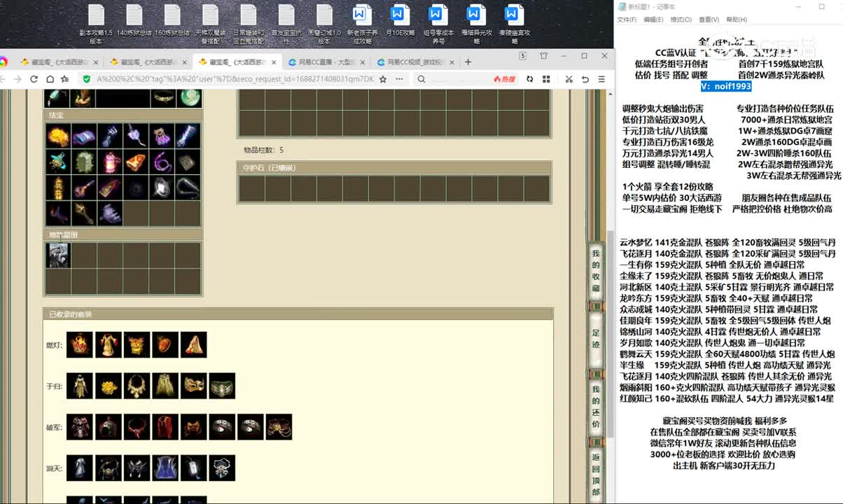Viewport: 843px width, 504px height.
Task: Select the cone hat in 燃灯 set
Action: point(194,344)
